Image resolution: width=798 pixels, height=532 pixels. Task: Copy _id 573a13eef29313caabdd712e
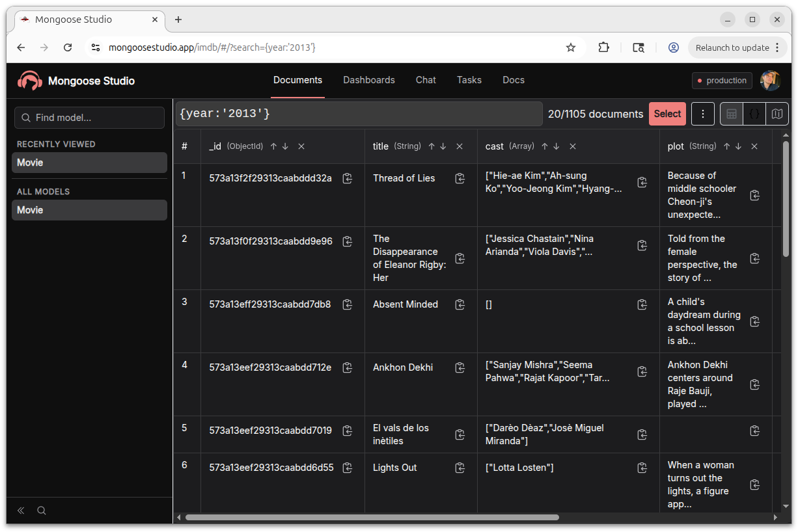348,367
